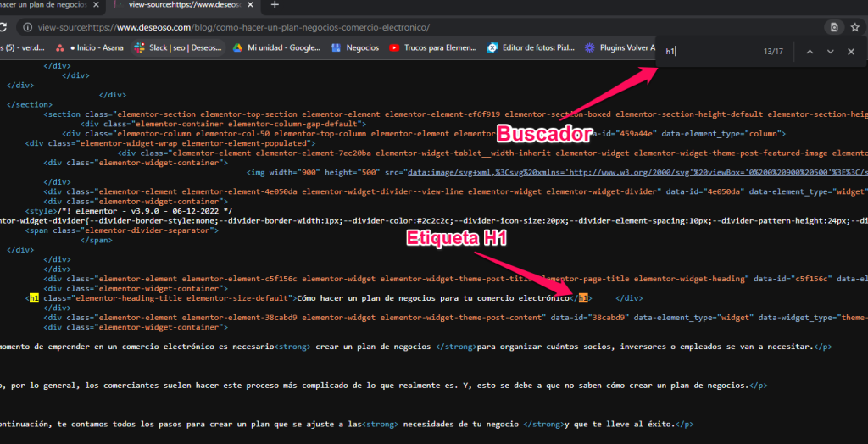Open a new browser tab
This screenshot has width=868, height=444.
coord(274,6)
